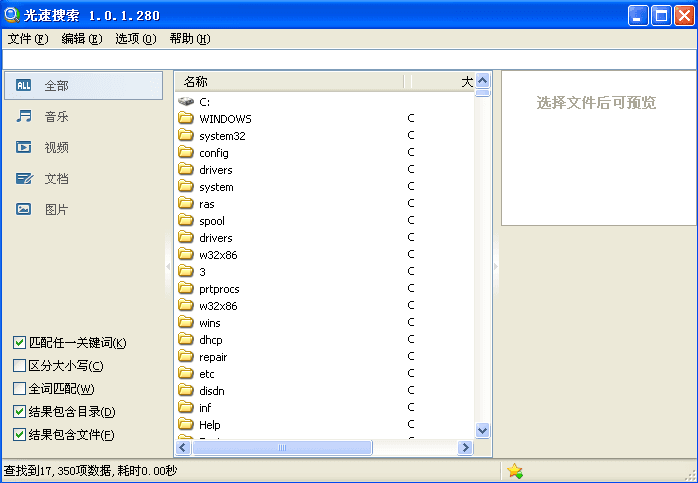
Task: Open the 选项 (Options) menu
Action: [135, 39]
